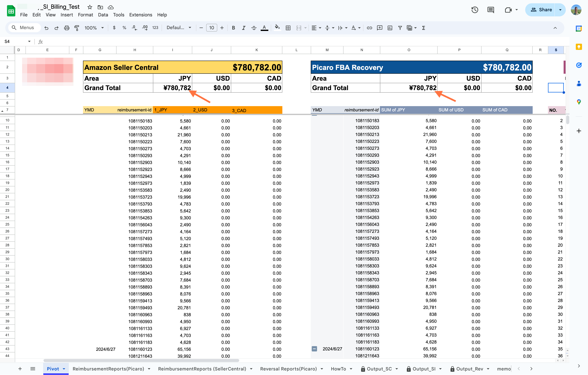Open the comments panel icon
Image resolution: width=588 pixels, height=375 pixels.
491,10
